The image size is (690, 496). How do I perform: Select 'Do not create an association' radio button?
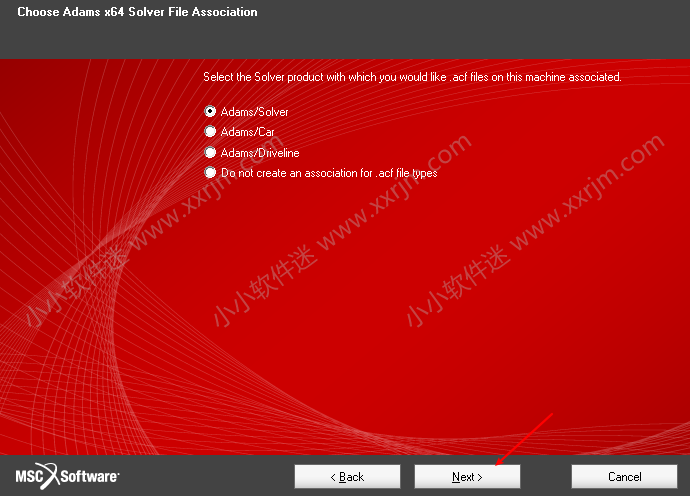(x=210, y=173)
